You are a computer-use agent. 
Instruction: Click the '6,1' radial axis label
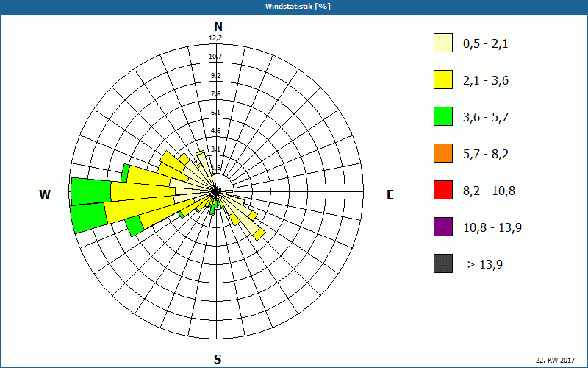point(215,113)
